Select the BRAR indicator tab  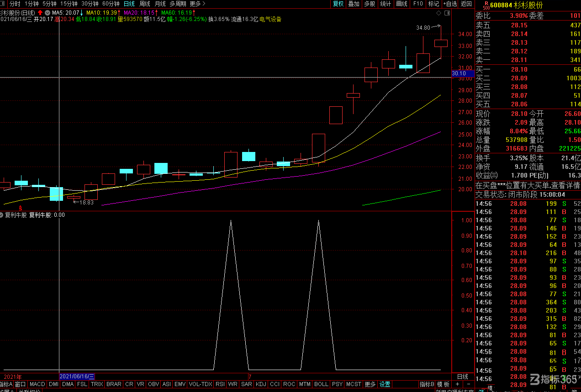coord(114,384)
